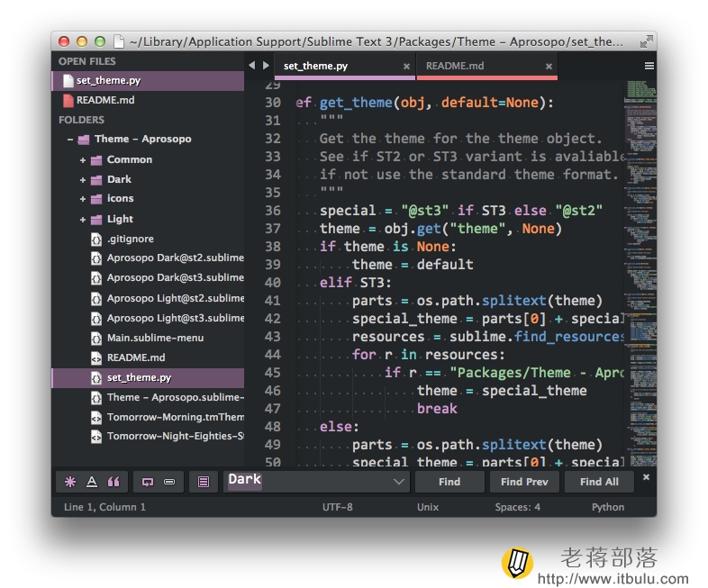Click the Find All button

tap(599, 482)
